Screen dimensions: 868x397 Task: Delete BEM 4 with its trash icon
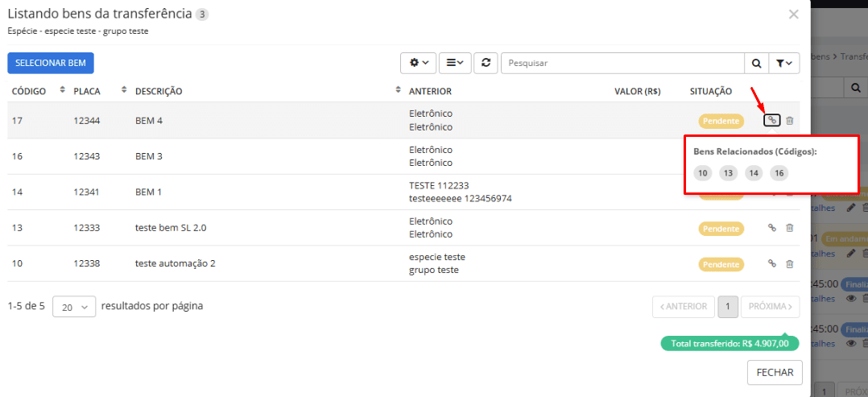[x=789, y=121]
